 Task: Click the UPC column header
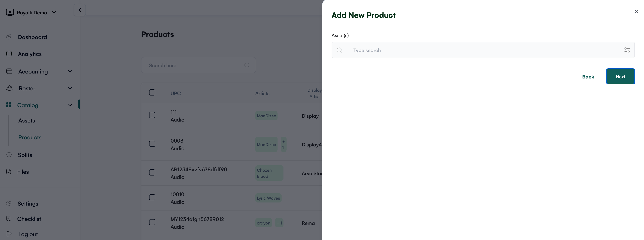(176, 93)
